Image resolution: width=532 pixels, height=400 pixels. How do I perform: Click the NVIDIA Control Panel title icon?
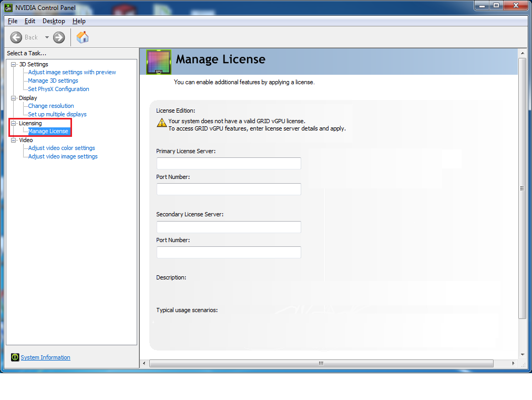click(9, 7)
